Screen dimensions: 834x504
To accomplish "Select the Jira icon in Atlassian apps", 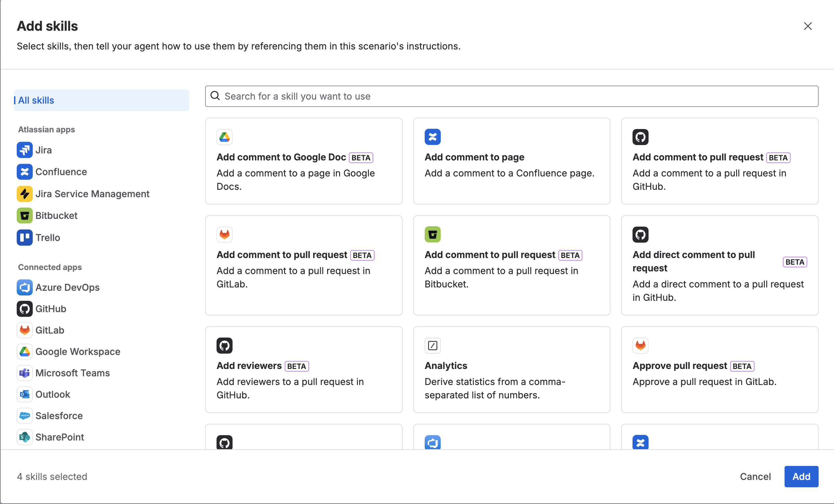I will tap(24, 150).
